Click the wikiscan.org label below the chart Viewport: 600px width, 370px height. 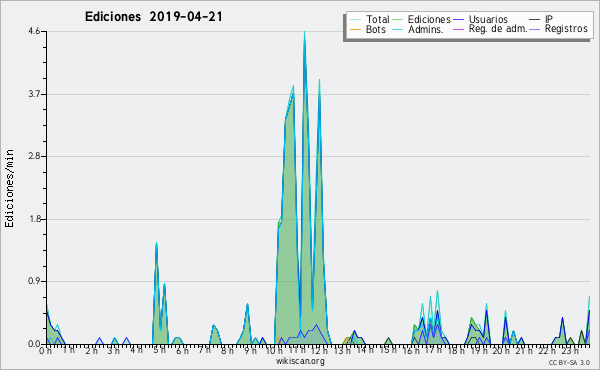300,361
